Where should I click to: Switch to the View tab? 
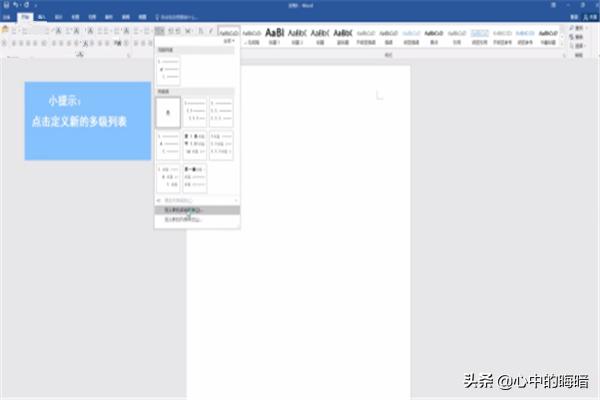click(142, 17)
